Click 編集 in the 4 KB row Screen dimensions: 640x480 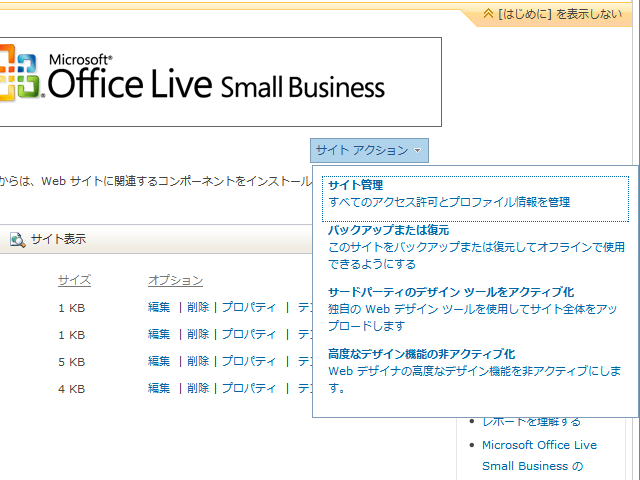[x=159, y=388]
